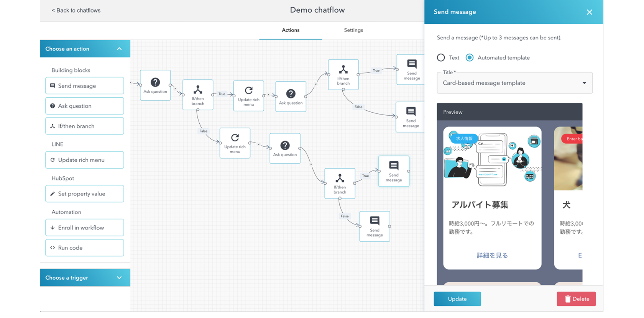Open the Actions tab
644x318 pixels.
(291, 30)
